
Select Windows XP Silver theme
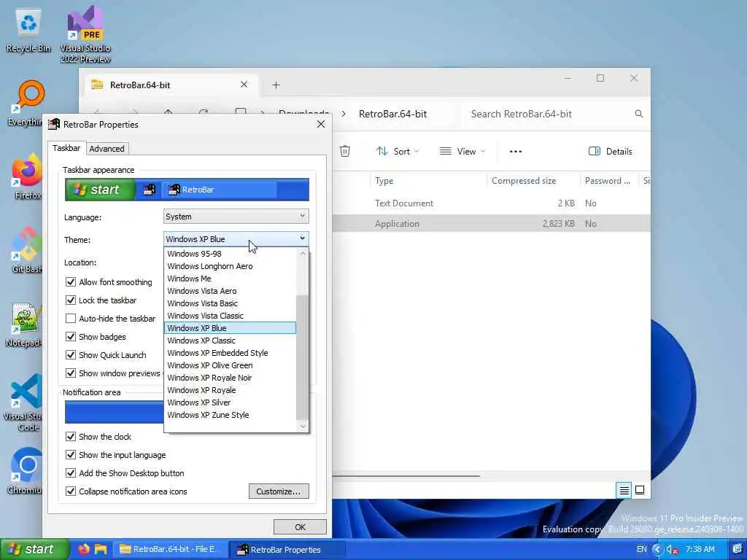tap(230, 402)
